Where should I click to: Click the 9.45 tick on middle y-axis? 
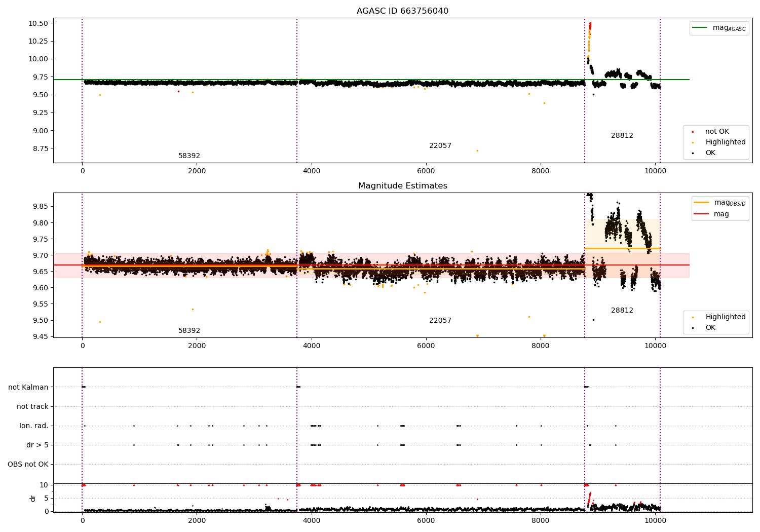40,336
